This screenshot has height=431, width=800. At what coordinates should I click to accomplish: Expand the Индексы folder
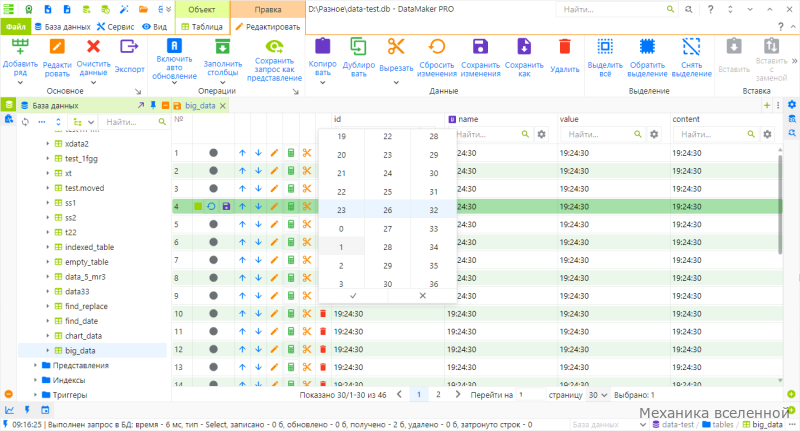tap(35, 381)
